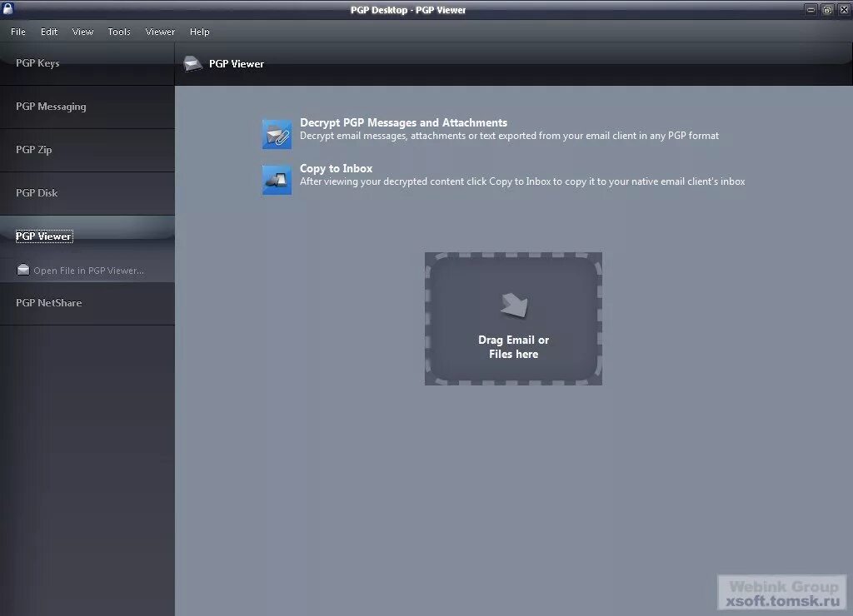Click the After viewing decrypted content description
This screenshot has height=616, width=853.
pyautogui.click(x=522, y=181)
